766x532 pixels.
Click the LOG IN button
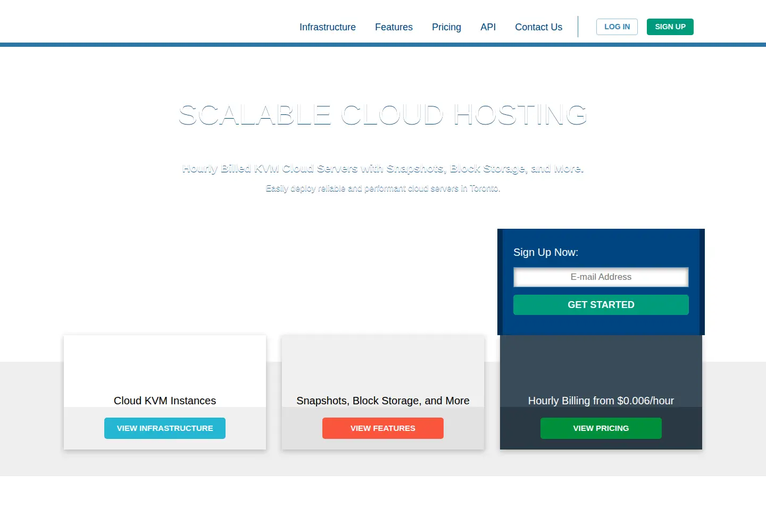coord(617,27)
